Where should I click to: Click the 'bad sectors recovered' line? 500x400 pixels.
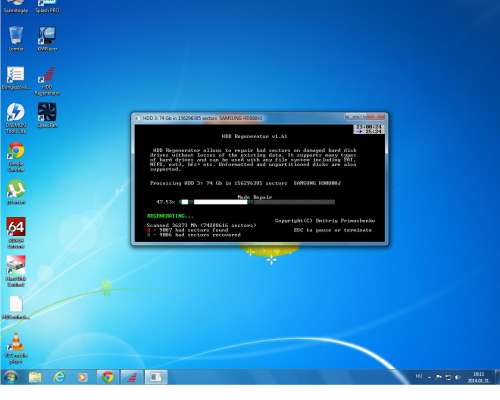coord(194,235)
